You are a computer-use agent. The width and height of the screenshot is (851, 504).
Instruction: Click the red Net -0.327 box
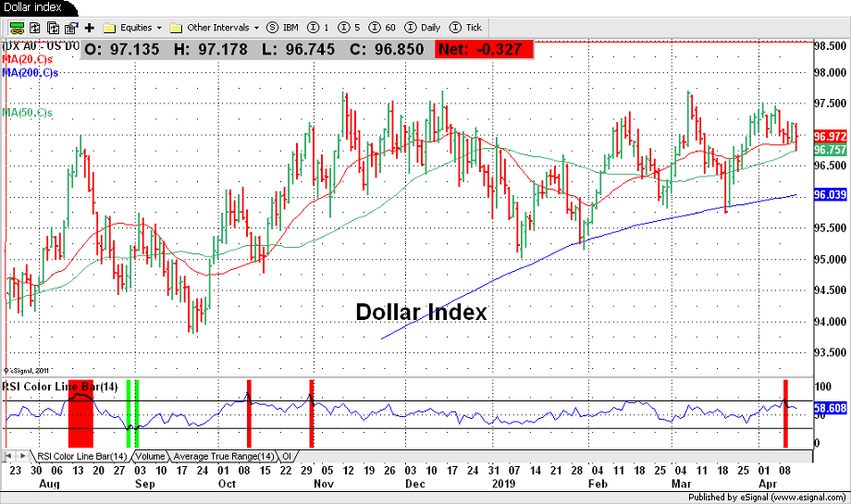(x=484, y=49)
